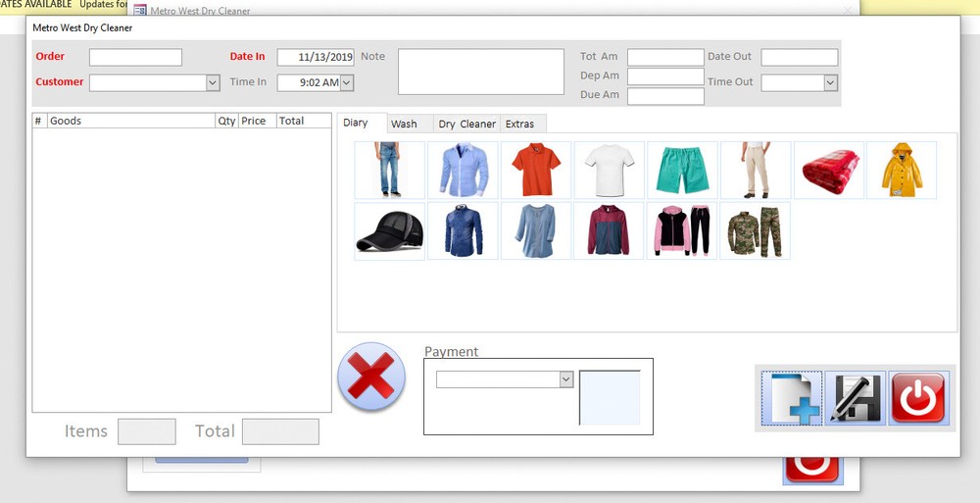The image size is (980, 503).
Task: Open the Customer dropdown list
Action: point(213,82)
